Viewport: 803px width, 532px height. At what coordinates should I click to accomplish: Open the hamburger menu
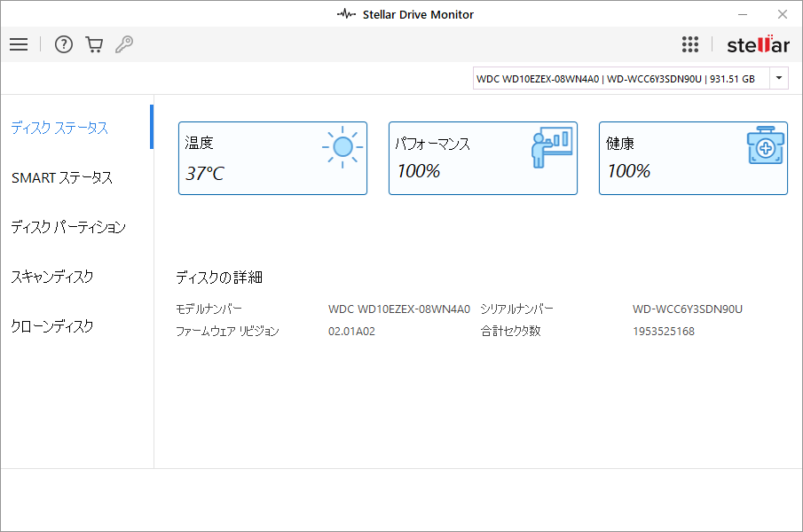pyautogui.click(x=19, y=44)
